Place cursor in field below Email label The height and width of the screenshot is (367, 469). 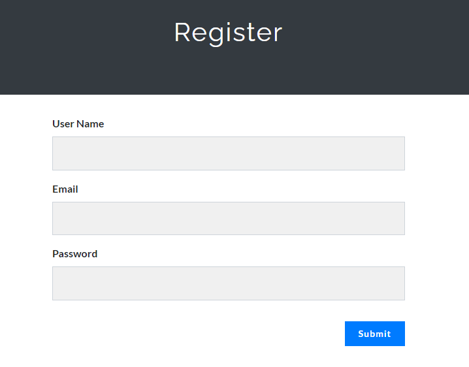(228, 218)
